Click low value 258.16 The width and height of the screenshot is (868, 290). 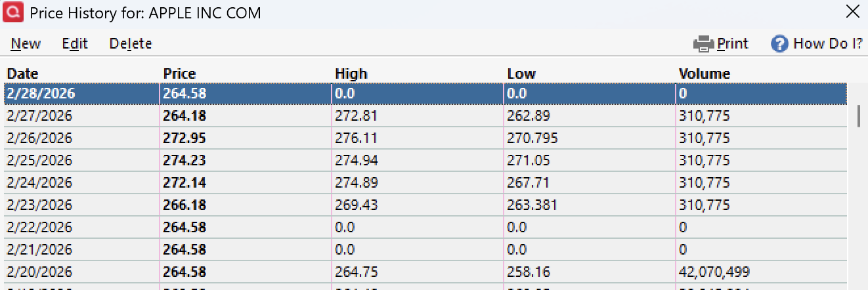click(x=529, y=272)
